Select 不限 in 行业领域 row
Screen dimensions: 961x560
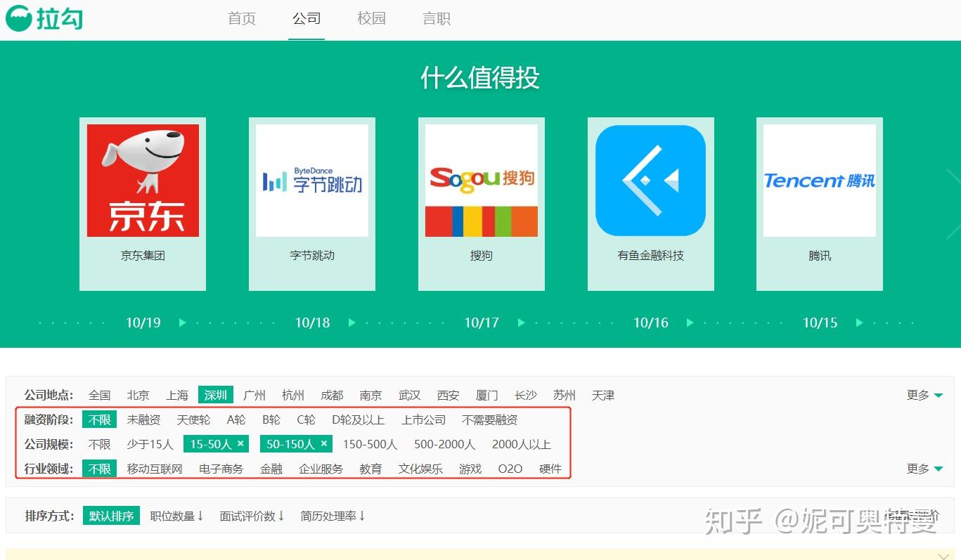pos(99,469)
